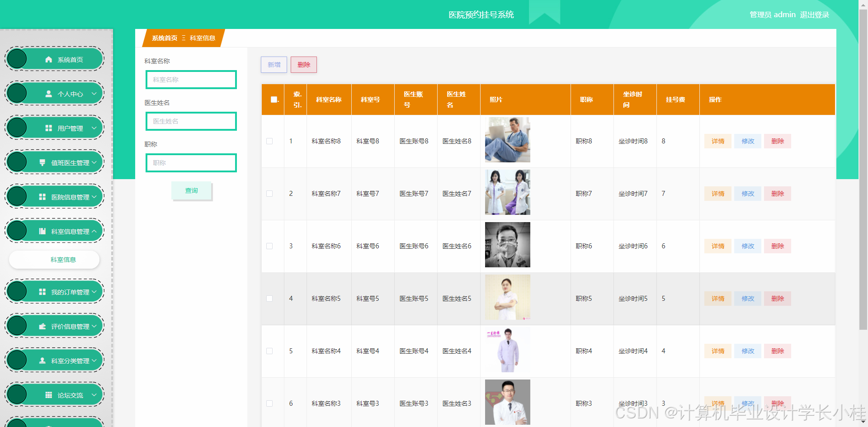Click the 删除 button above the table

[x=304, y=65]
